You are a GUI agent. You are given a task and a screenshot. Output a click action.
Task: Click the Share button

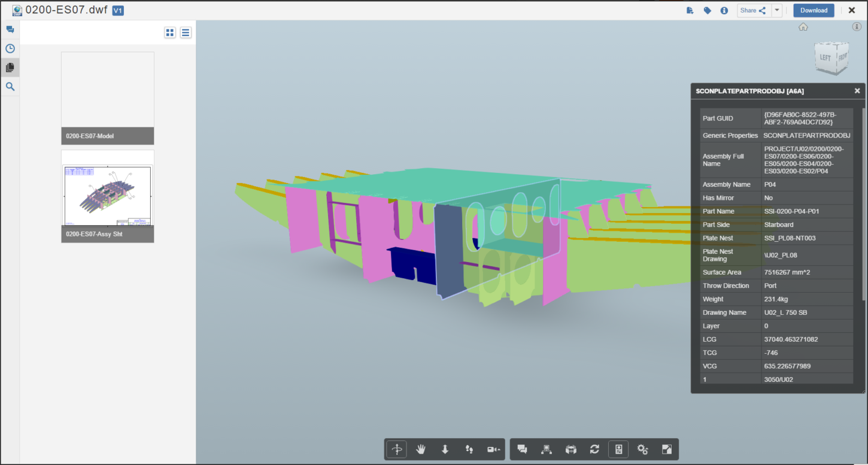pos(752,10)
